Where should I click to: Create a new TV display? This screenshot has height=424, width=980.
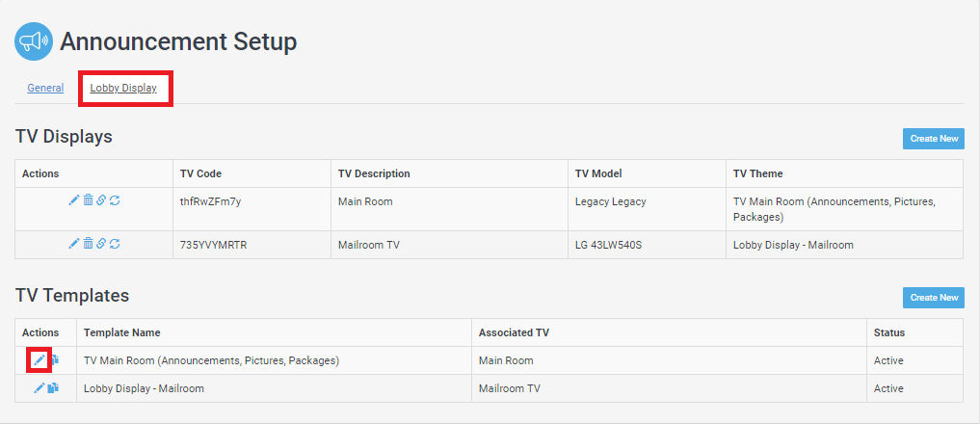(934, 139)
